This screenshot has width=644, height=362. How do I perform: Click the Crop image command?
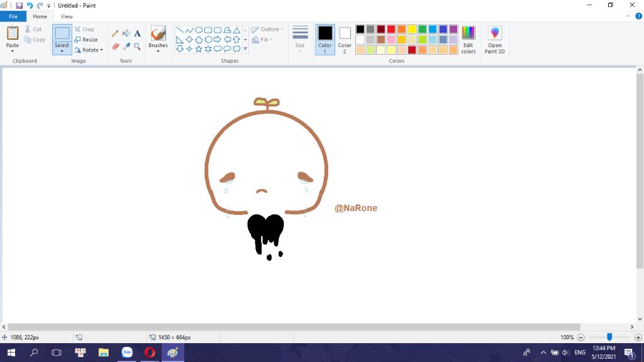click(x=85, y=29)
